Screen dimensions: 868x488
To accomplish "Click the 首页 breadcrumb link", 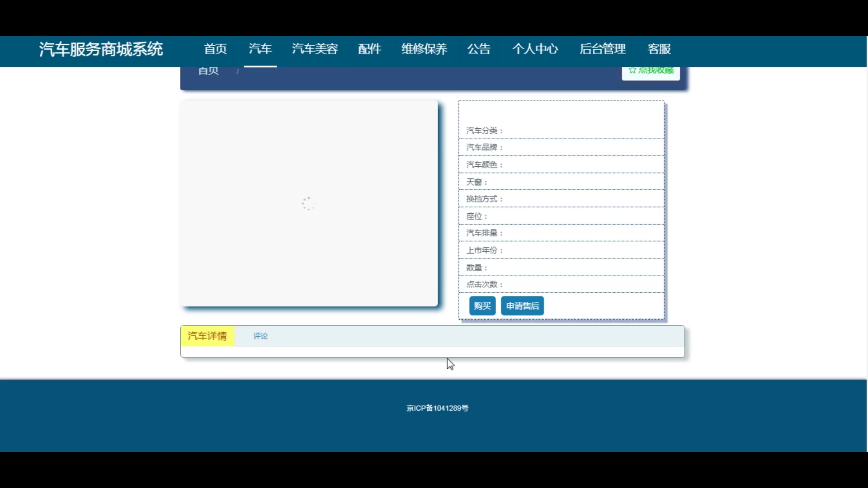I will coord(208,71).
